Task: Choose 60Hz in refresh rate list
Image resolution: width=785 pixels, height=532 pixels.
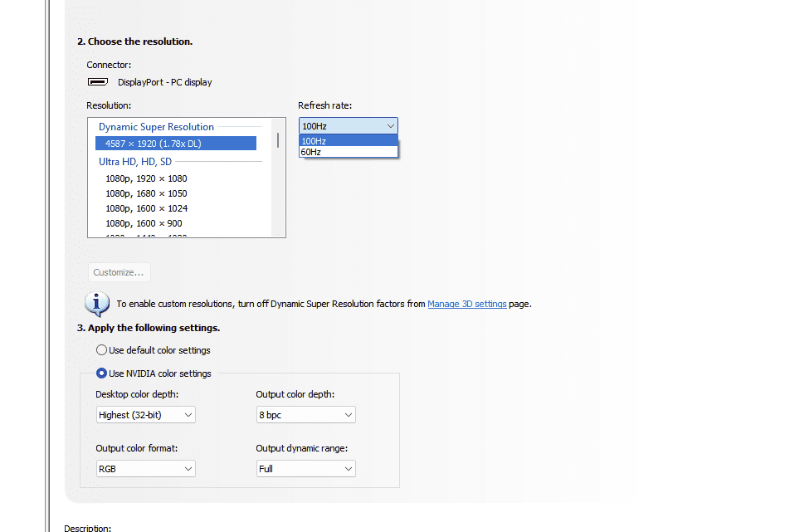Action: [x=349, y=152]
